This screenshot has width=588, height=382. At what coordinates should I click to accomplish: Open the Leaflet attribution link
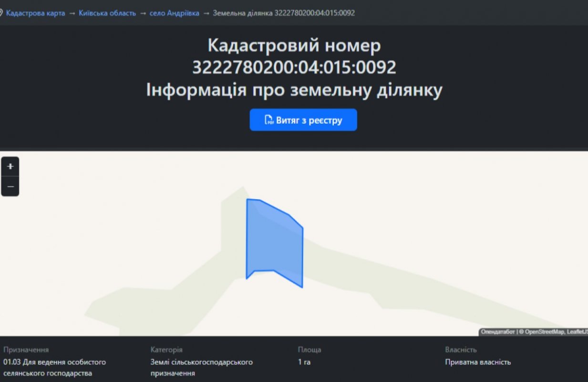[577, 332]
